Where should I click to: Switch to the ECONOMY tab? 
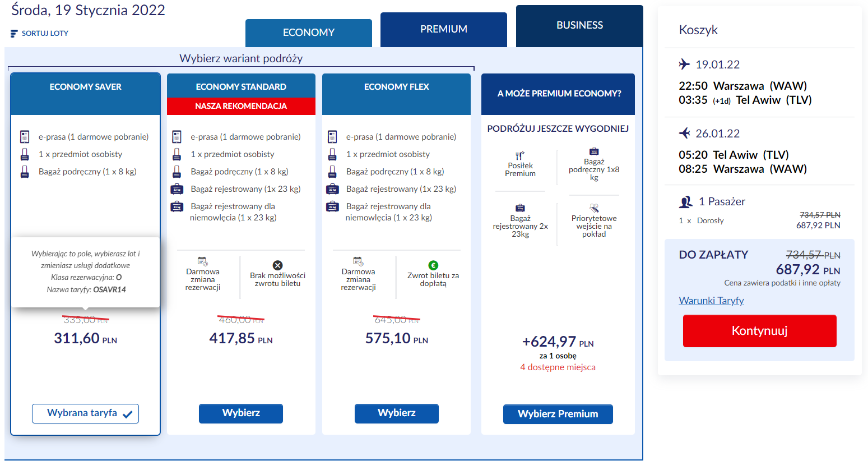(x=308, y=33)
